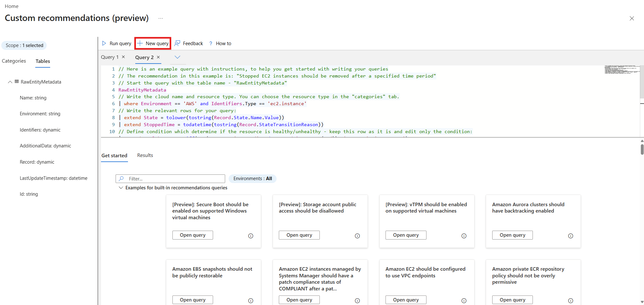Select the 'Id: string' column
This screenshot has width=644, height=305.
(29, 194)
